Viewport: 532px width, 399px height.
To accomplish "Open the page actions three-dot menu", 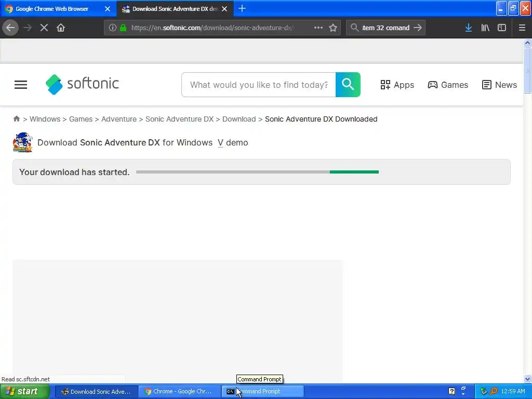I will pos(318,28).
